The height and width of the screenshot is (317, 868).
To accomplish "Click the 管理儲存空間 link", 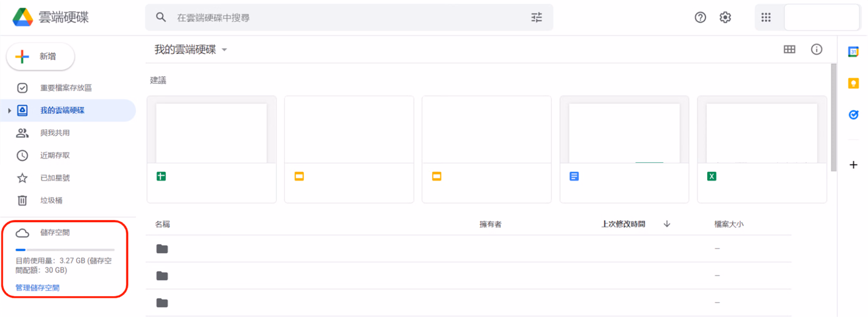I will (37, 288).
